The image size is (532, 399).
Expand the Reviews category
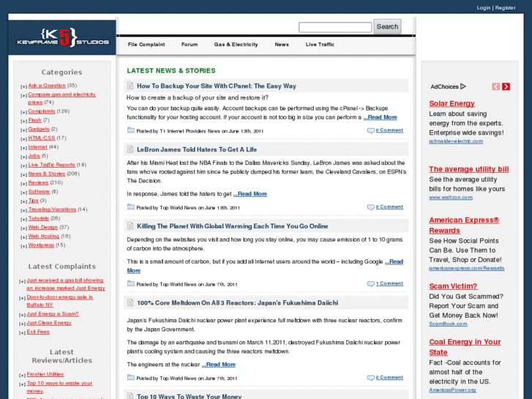coord(23,183)
